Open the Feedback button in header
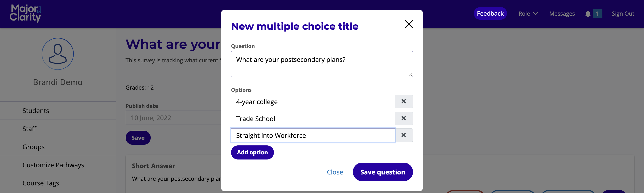The image size is (644, 193). (490, 13)
